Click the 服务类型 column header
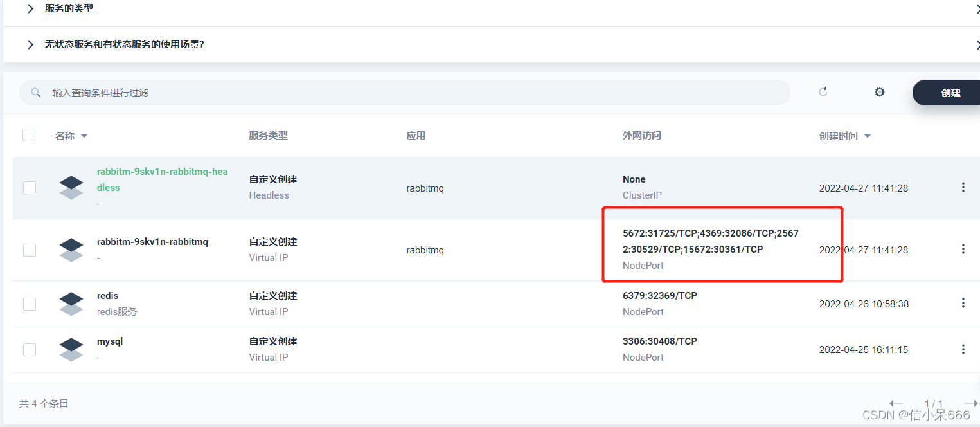The height and width of the screenshot is (427, 980). 268,135
